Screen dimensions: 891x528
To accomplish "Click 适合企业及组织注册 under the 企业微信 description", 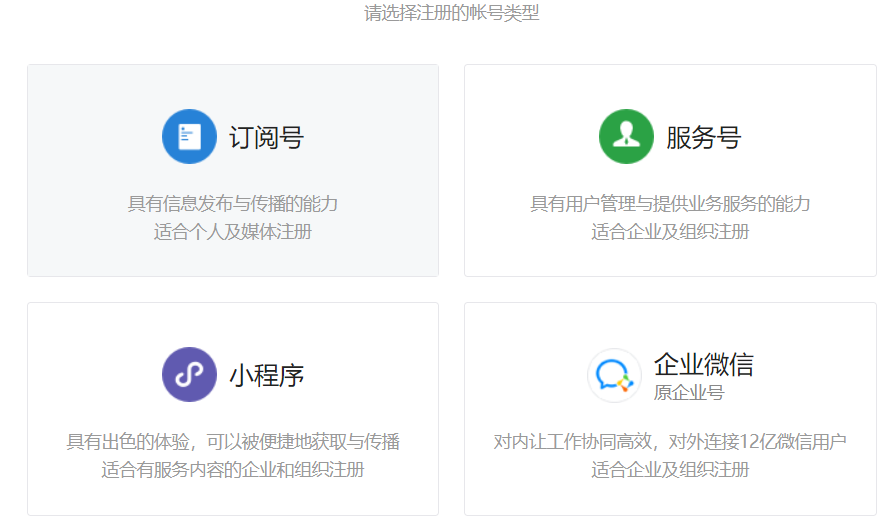I will (x=670, y=470).
